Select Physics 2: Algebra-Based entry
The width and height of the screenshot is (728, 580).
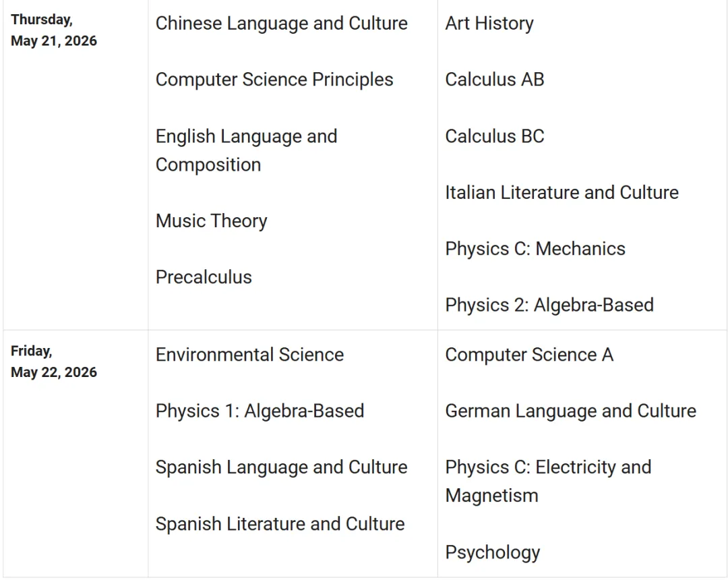pyautogui.click(x=549, y=305)
